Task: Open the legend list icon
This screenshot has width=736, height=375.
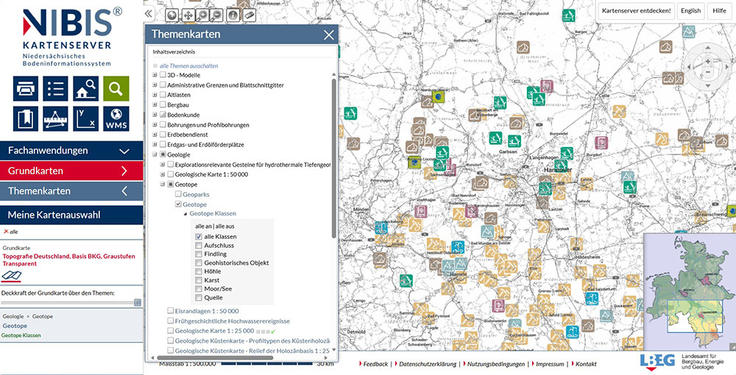Action: point(55,88)
